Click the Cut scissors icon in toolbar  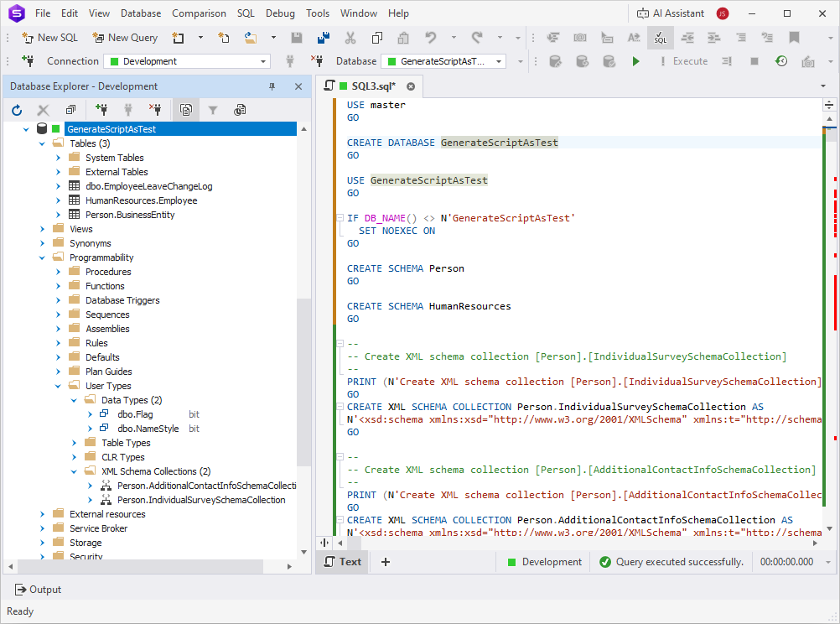pos(350,38)
